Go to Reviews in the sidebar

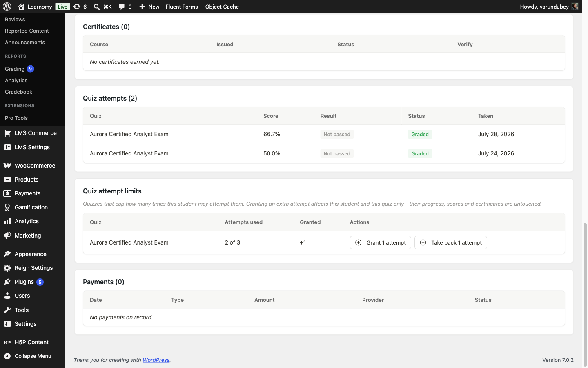point(15,19)
